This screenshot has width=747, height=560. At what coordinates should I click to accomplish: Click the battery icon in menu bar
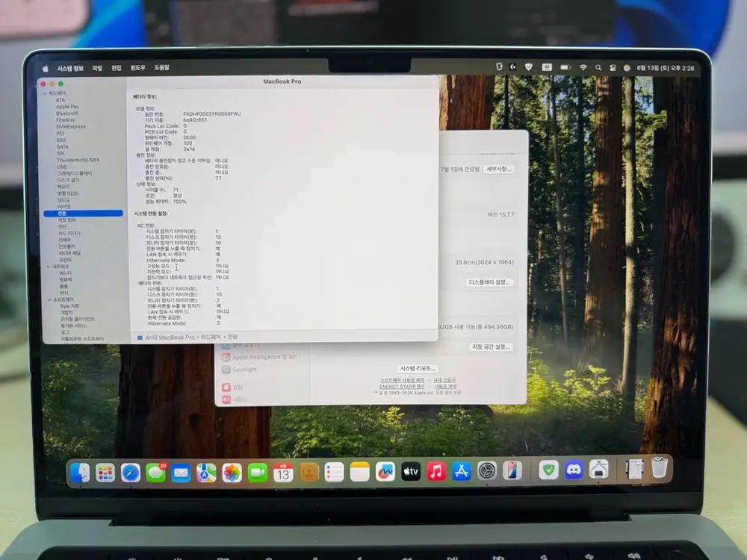point(565,68)
